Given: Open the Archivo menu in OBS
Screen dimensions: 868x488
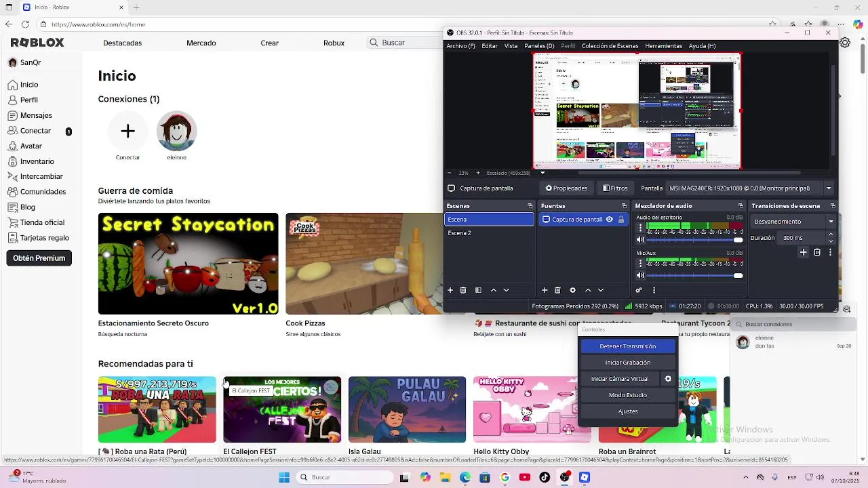Looking at the screenshot, I should coord(460,46).
